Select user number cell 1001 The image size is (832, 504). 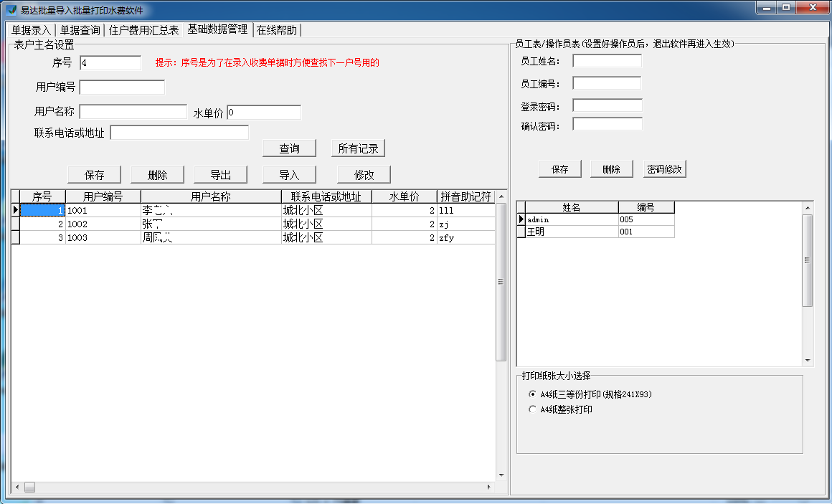pos(103,210)
